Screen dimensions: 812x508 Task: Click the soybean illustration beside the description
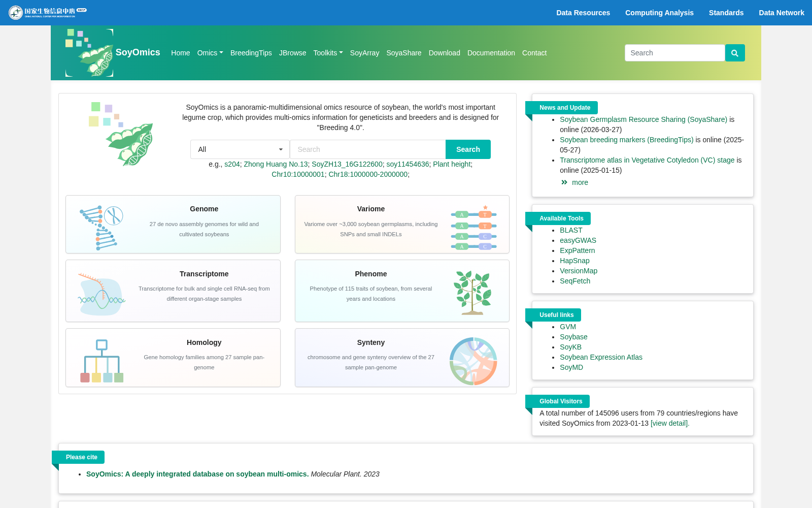click(x=121, y=134)
